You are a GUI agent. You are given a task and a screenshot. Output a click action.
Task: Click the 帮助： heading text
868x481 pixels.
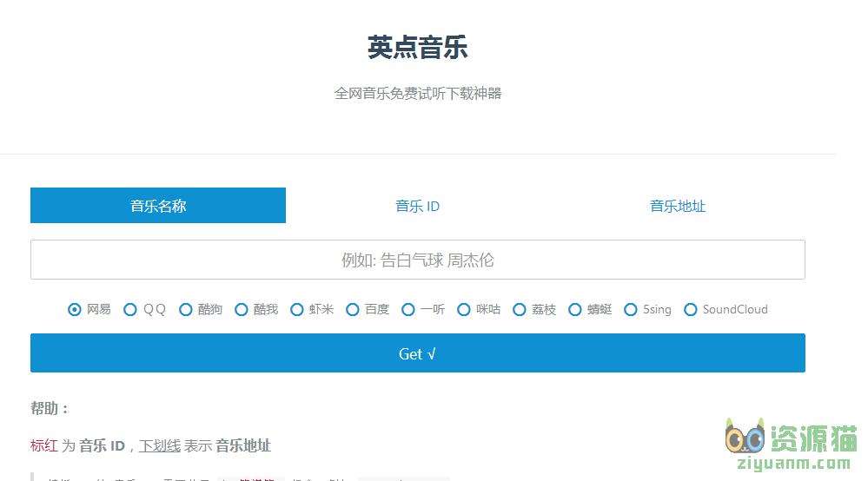pos(50,409)
